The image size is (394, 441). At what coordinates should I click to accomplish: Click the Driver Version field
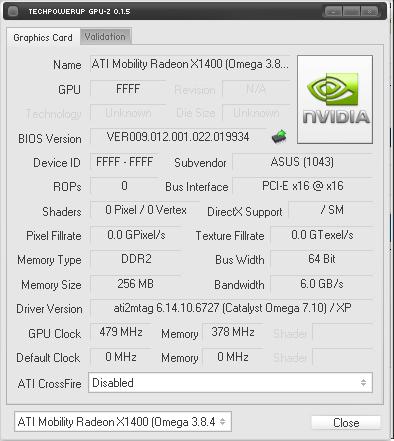pos(231,308)
